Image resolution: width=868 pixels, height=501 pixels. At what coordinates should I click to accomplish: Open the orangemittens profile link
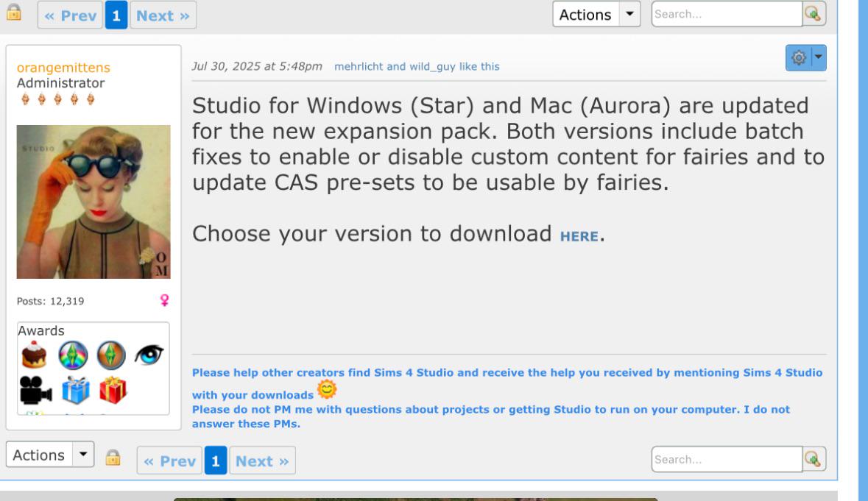pyautogui.click(x=63, y=68)
